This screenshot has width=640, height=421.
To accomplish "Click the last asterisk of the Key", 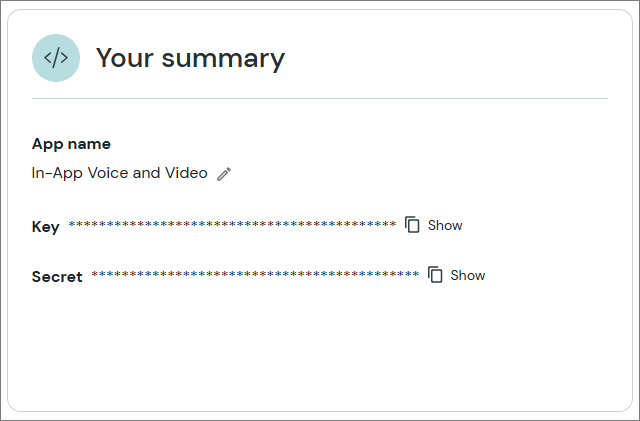I will click(393, 224).
